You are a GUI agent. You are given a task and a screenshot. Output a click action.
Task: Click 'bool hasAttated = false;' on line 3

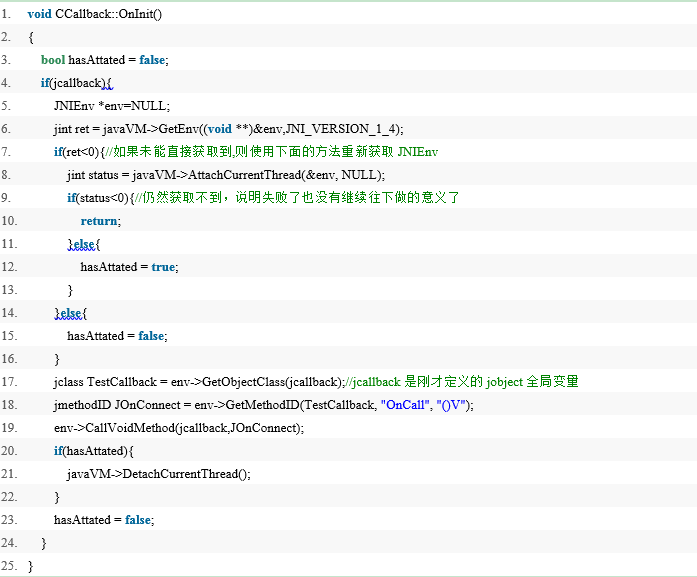pyautogui.click(x=105, y=60)
